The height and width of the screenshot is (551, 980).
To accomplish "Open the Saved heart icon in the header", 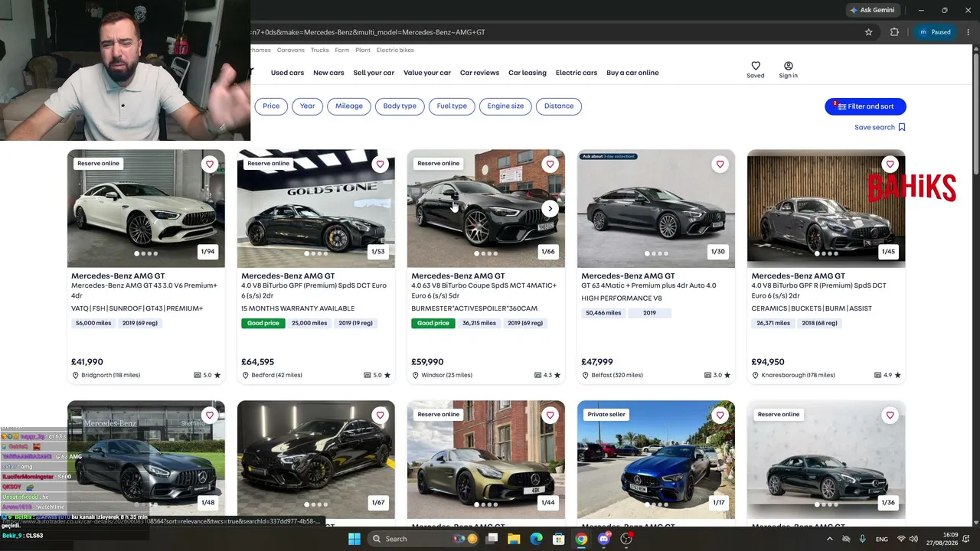I will pyautogui.click(x=756, y=66).
